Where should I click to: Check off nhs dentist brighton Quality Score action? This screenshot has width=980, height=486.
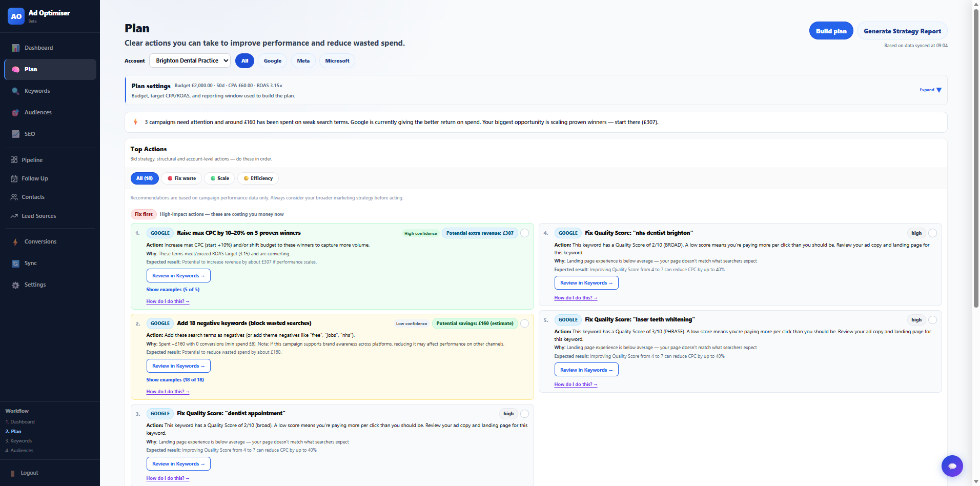[x=932, y=233]
